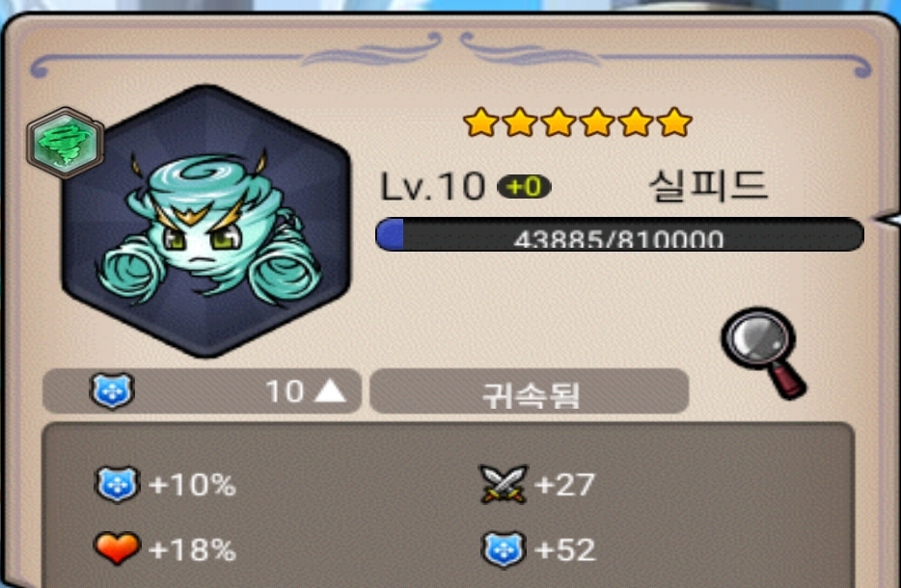Select the +10% defense stat value
The height and width of the screenshot is (588, 901).
[x=192, y=485]
